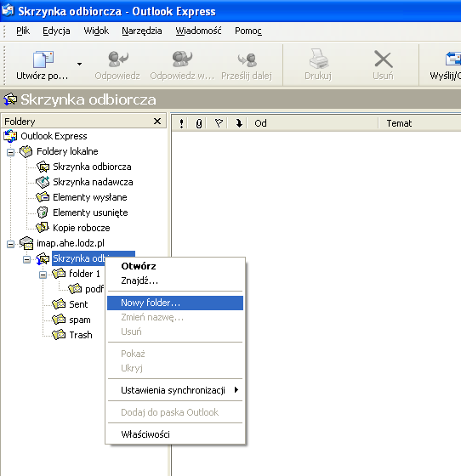Image resolution: width=461 pixels, height=476 pixels.
Task: Click the Usuń delete X icon
Action: [x=384, y=59]
